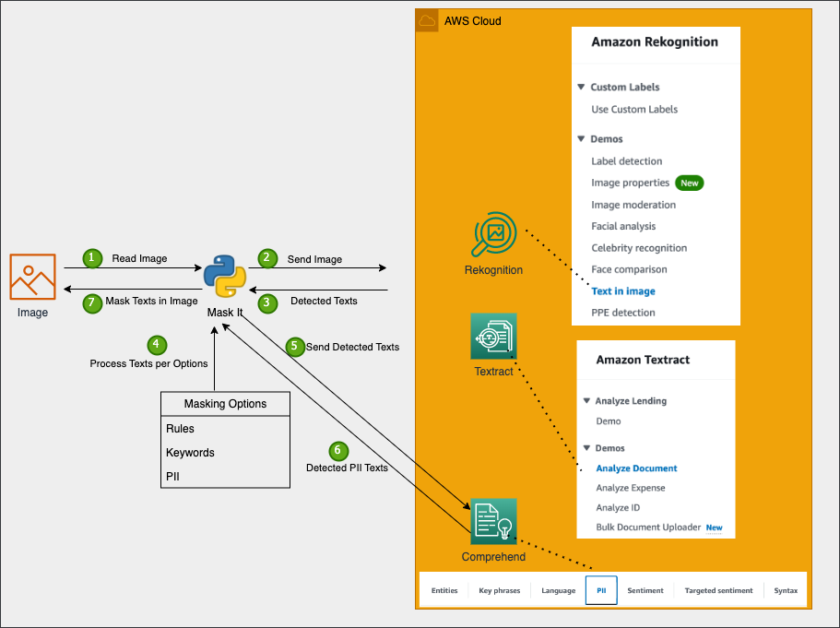Click the Python Mask It logo
Screen dimensions: 840x628
click(x=225, y=276)
